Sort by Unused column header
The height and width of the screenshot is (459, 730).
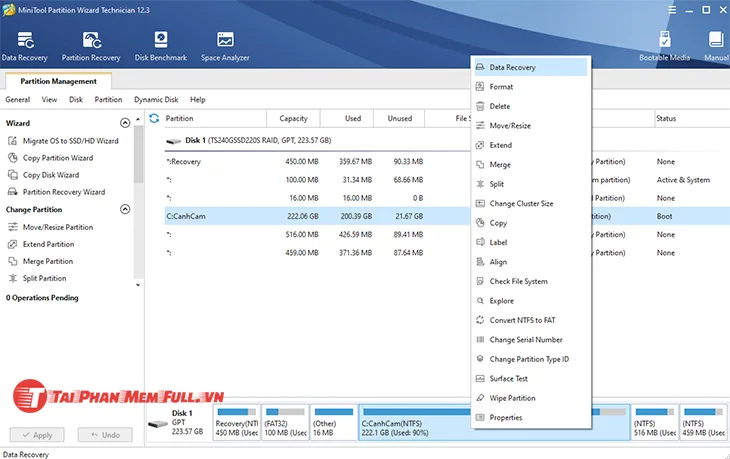400,118
